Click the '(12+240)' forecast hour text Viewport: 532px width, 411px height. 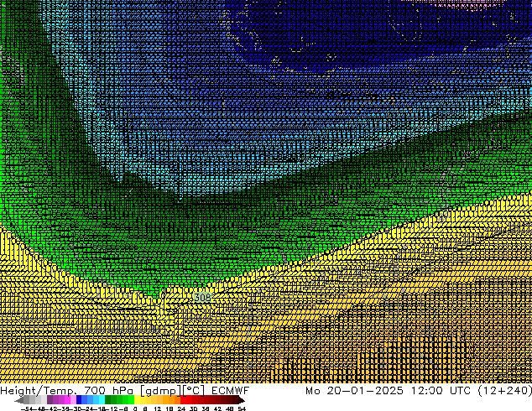[505, 391]
